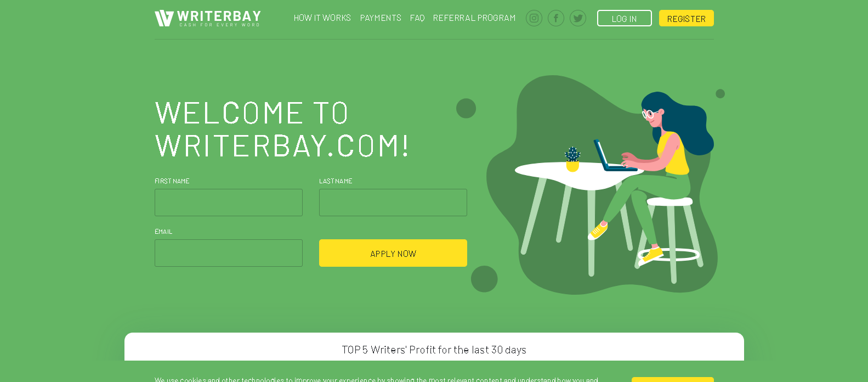Screen dimensions: 868x382
Task: Focus the Last Name input field
Action: [x=393, y=203]
